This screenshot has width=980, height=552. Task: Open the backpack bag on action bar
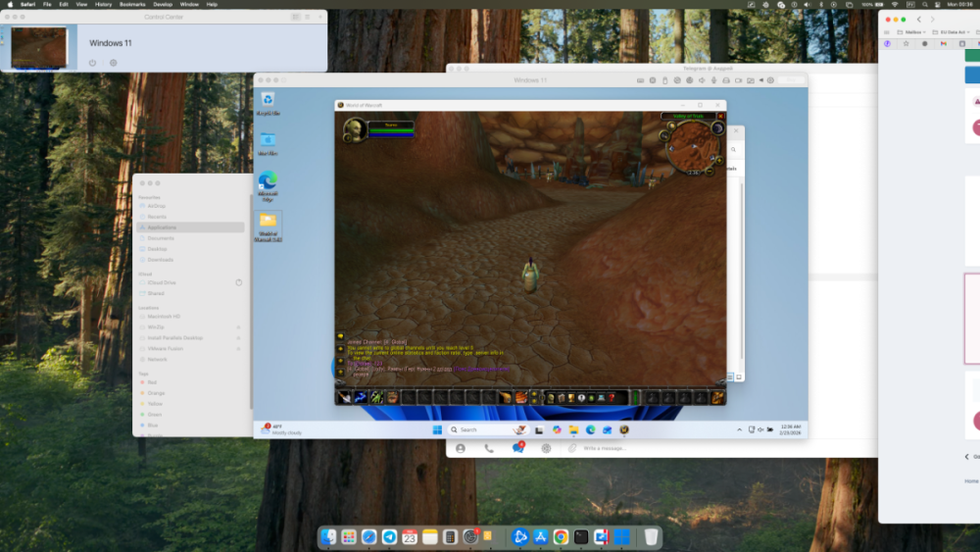click(x=718, y=397)
